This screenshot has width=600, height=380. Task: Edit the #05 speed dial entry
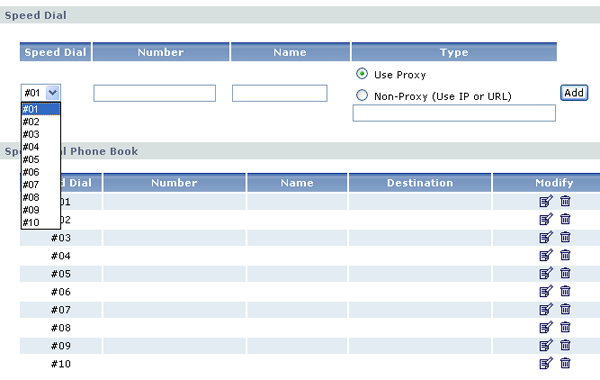(546, 273)
